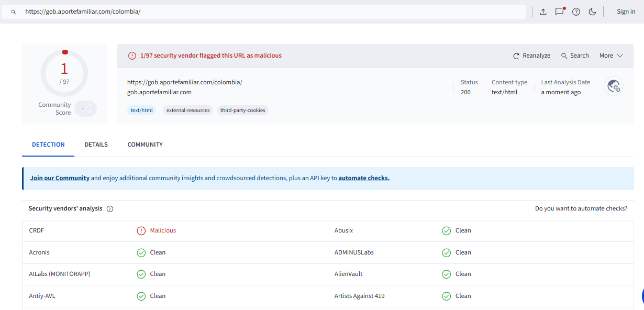644x310 pixels.
Task: Click the AlienVault clean check icon
Action: tap(446, 274)
